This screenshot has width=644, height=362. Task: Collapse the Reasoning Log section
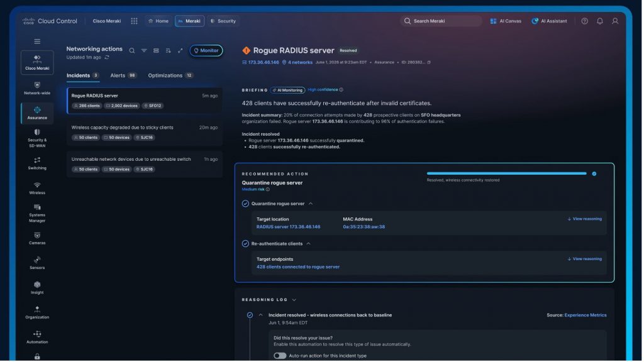(x=294, y=300)
